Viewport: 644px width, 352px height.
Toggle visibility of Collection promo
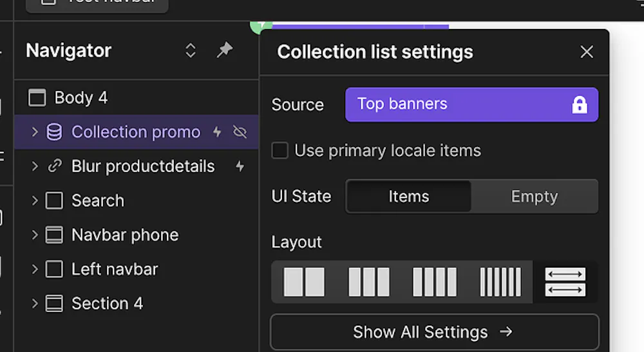pyautogui.click(x=240, y=132)
